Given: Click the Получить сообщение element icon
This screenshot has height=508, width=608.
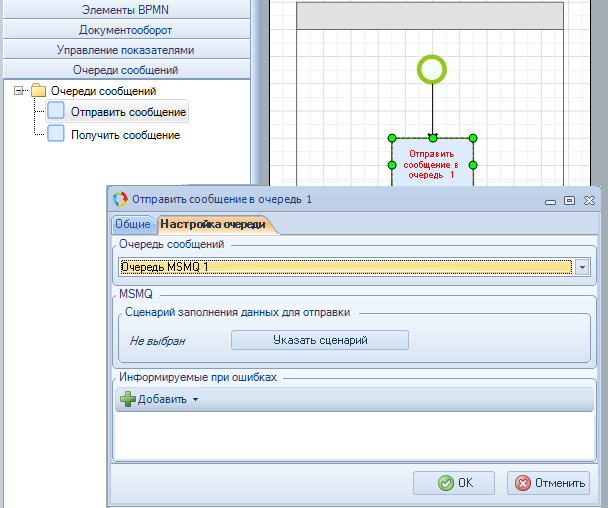Looking at the screenshot, I should point(56,133).
